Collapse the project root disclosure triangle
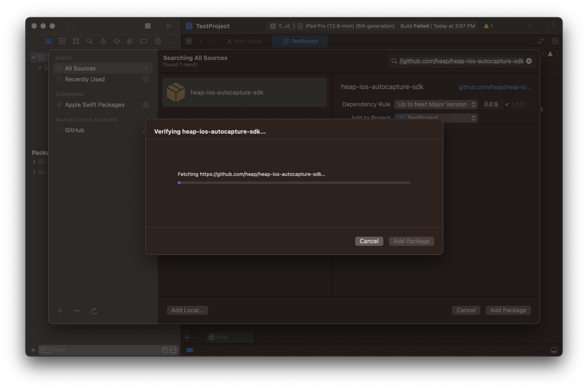588x390 pixels. pyautogui.click(x=34, y=57)
